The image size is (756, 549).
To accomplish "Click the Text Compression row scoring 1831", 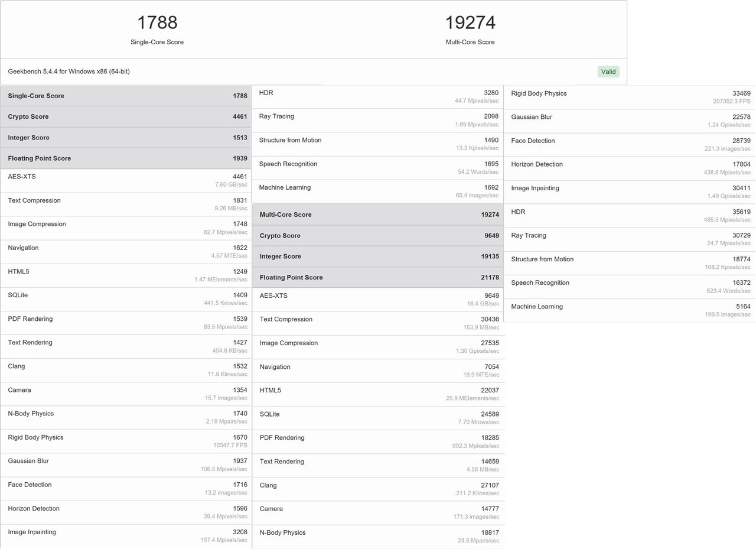I will (x=126, y=204).
